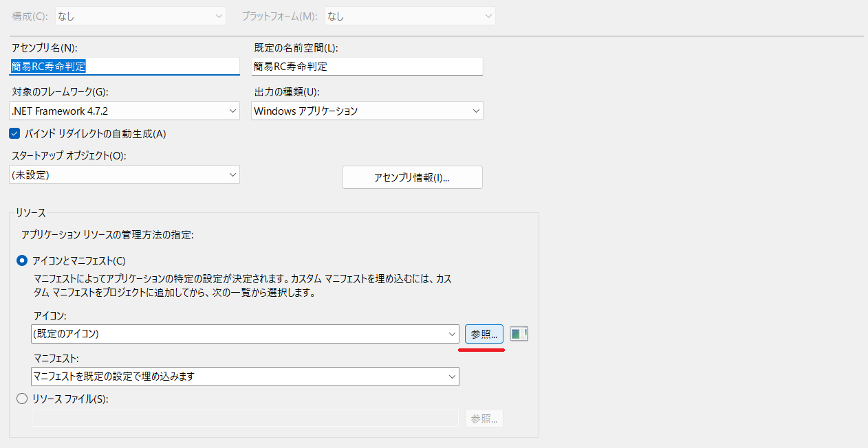The width and height of the screenshot is (868, 448).
Task: Click the 既定の名前空間 text field
Action: (x=367, y=67)
